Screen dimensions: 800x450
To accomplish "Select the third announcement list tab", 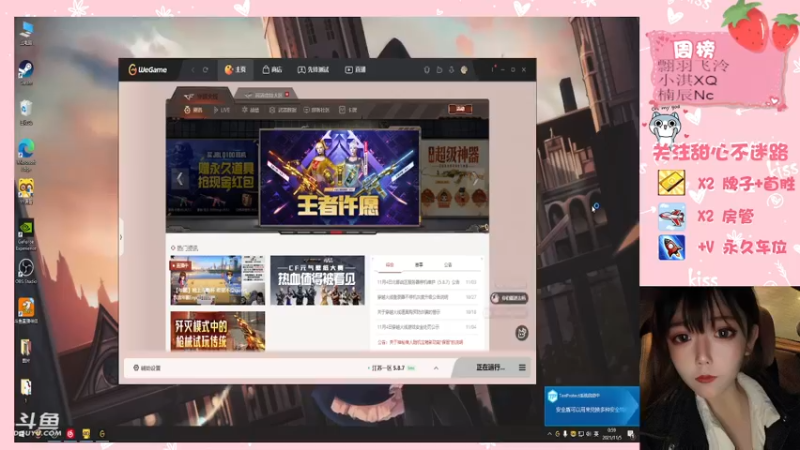I will pos(448,265).
